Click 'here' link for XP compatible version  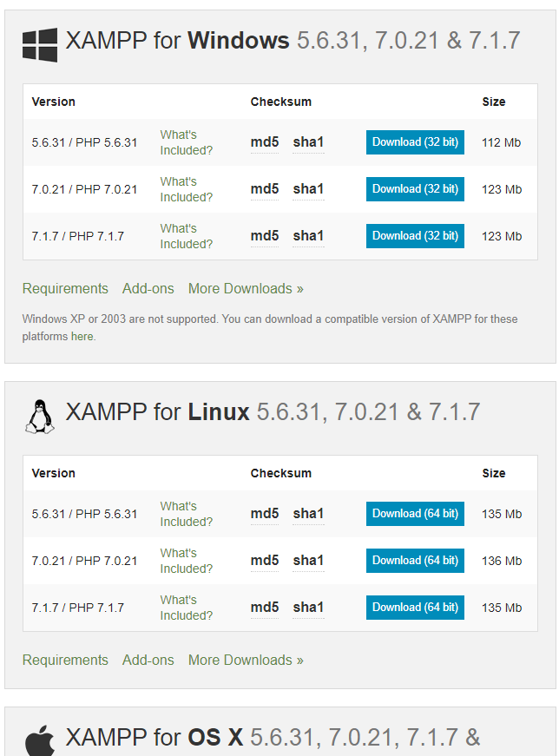point(82,337)
